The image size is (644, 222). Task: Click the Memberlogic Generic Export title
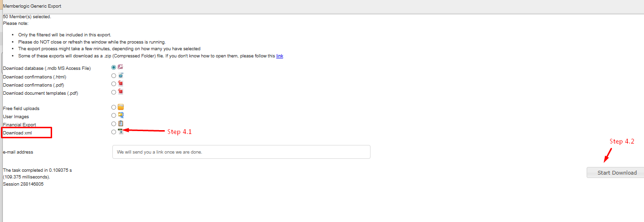(32, 6)
